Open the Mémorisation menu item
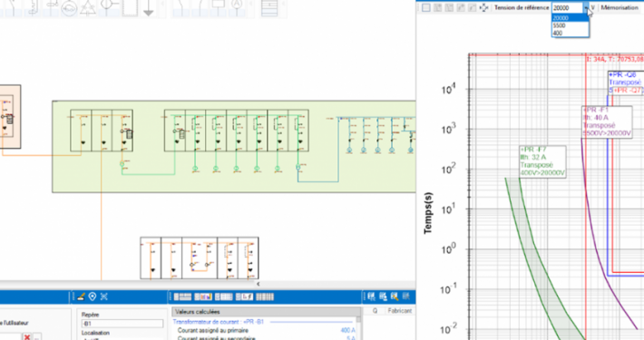 click(620, 8)
